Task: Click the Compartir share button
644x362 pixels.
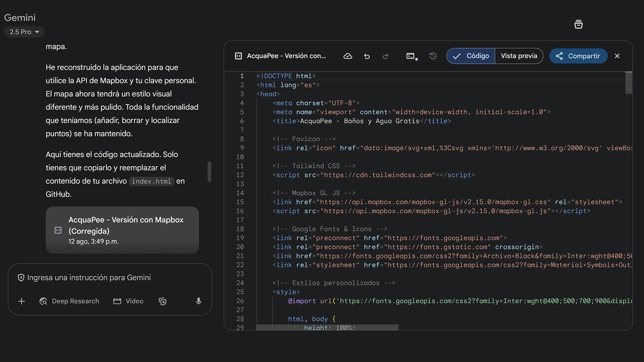Action: (578, 56)
